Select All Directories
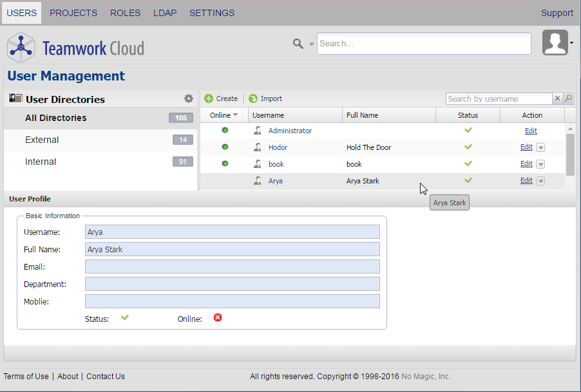Image resolution: width=581 pixels, height=392 pixels. [x=100, y=118]
